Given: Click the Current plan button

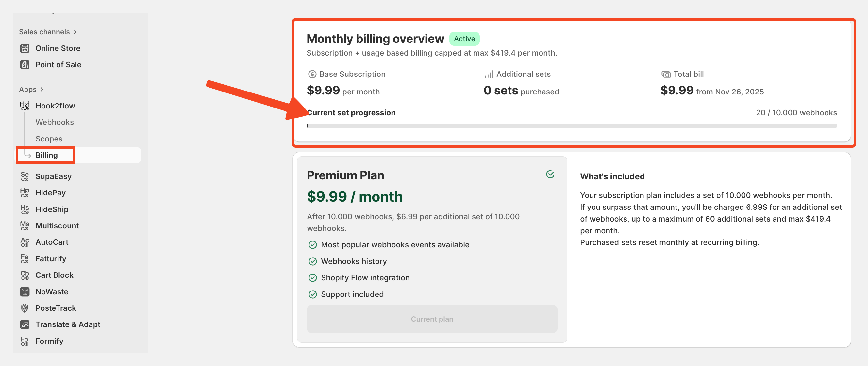Looking at the screenshot, I should point(432,319).
